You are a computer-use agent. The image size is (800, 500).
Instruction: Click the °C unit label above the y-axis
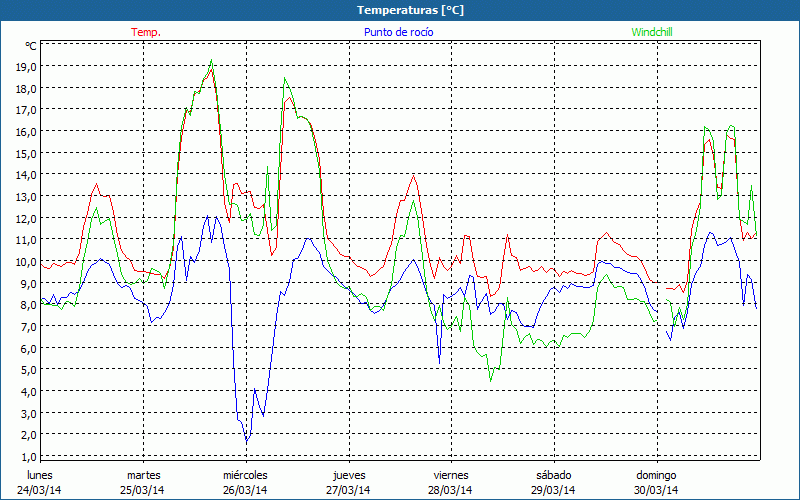30,46
